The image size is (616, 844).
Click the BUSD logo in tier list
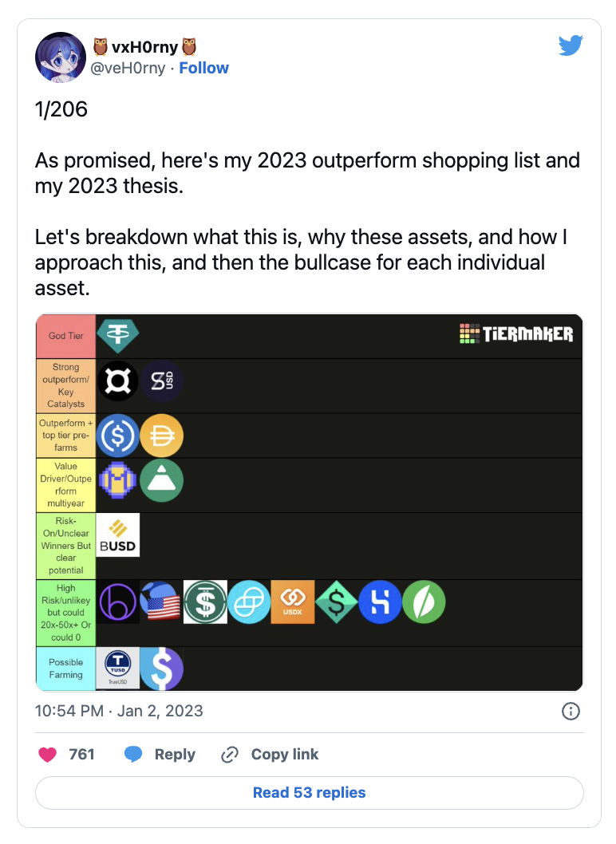tap(117, 534)
